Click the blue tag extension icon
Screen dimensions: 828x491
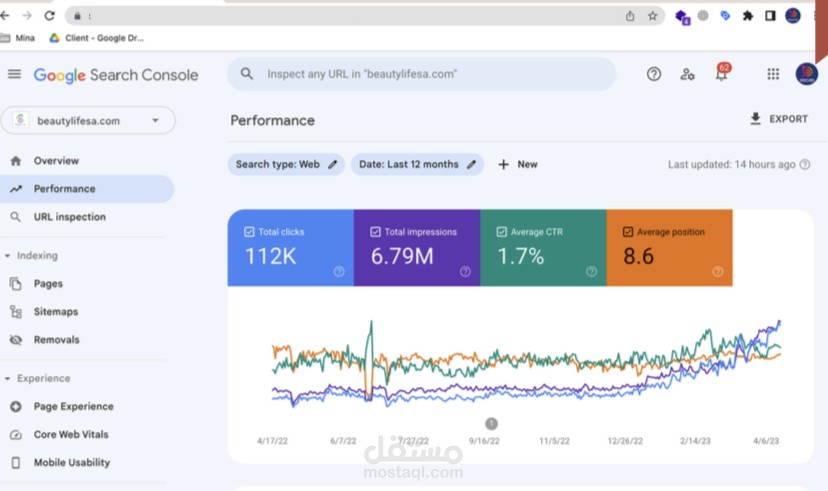[x=726, y=16]
